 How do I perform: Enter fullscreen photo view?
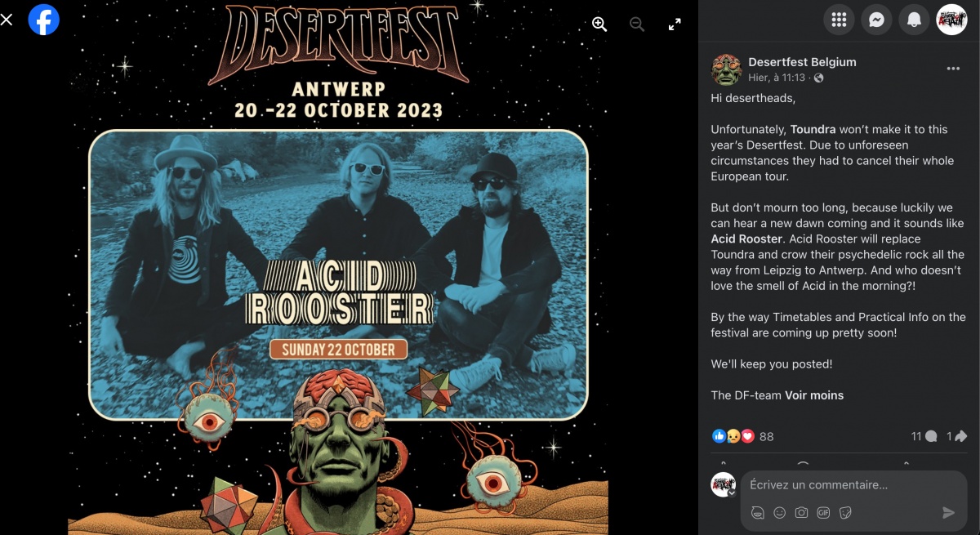click(675, 25)
